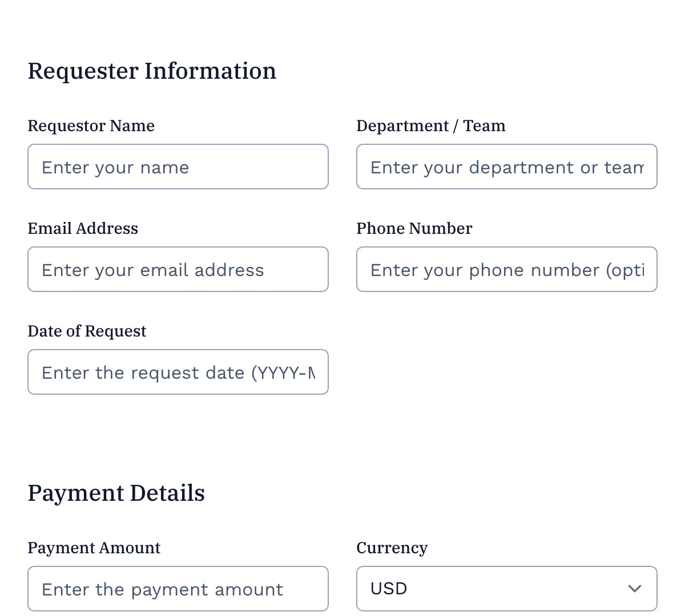Viewport: 685px width, 616px height.
Task: Click the Date of Request input field
Action: tap(178, 372)
